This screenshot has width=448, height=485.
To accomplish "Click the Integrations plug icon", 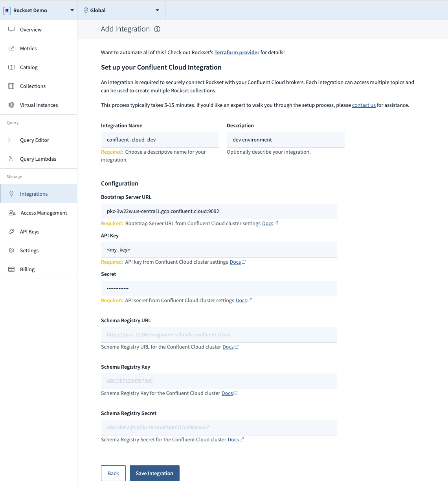I will click(11, 194).
